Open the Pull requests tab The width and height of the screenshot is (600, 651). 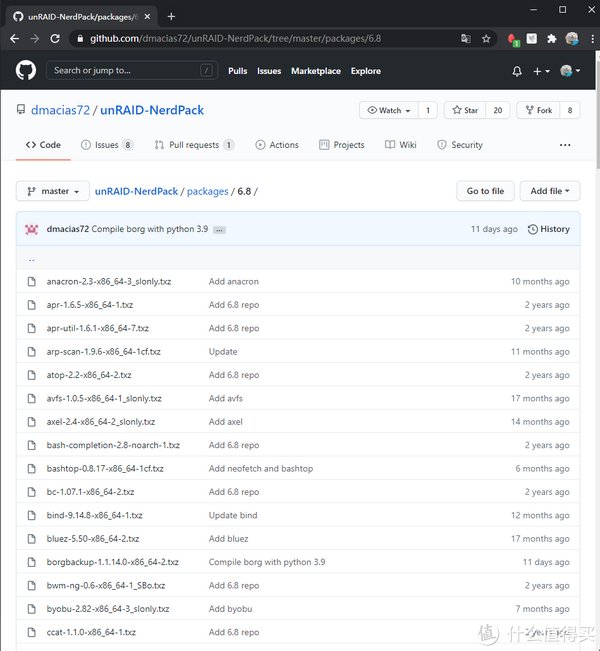(194, 145)
